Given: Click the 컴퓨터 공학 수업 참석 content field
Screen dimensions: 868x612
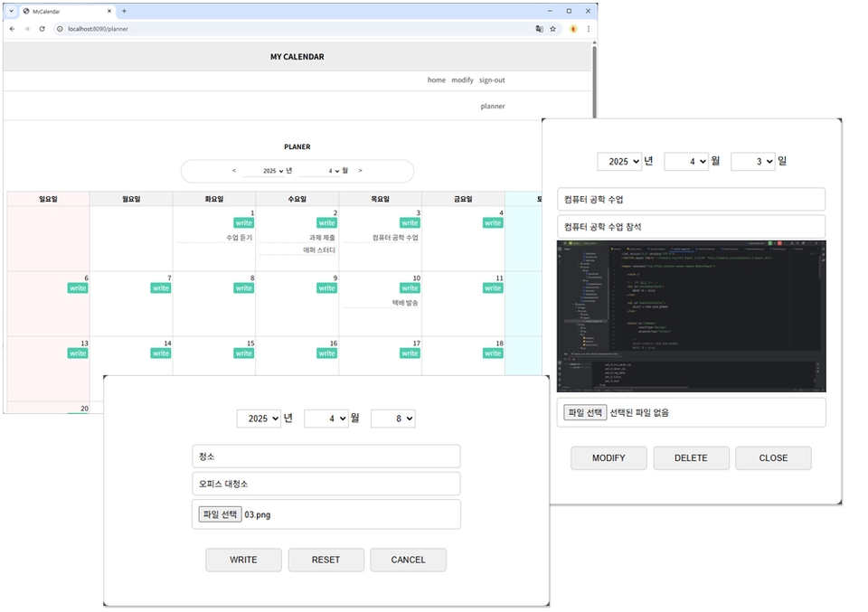Looking at the screenshot, I should 691,226.
